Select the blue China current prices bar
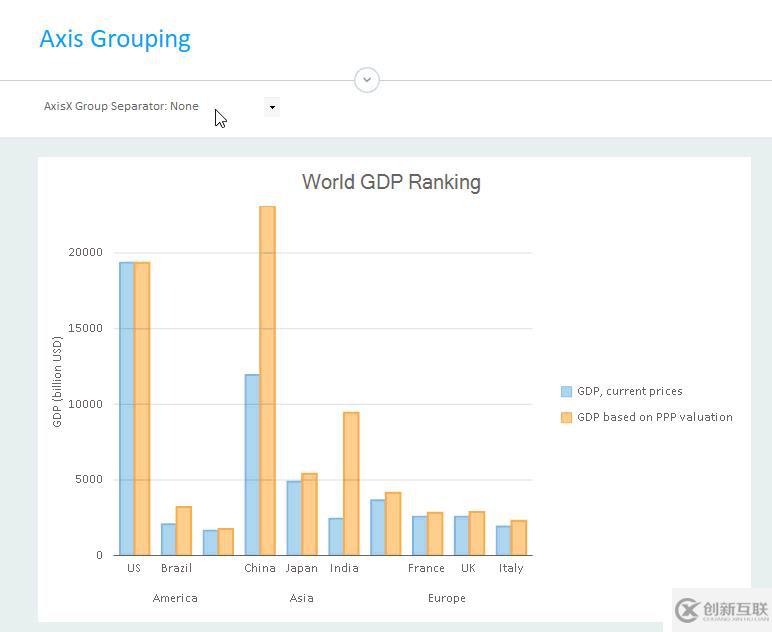 [x=252, y=464]
